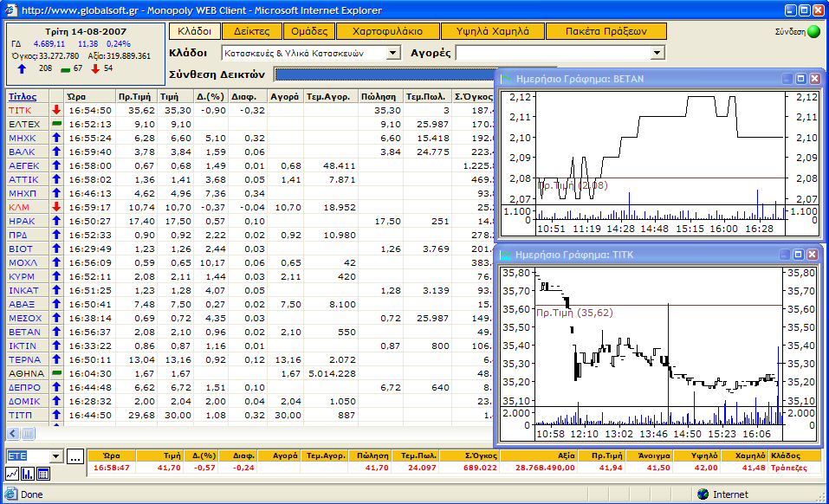Click the green unchanged stocks indicator
829x504 pixels.
pos(66,70)
